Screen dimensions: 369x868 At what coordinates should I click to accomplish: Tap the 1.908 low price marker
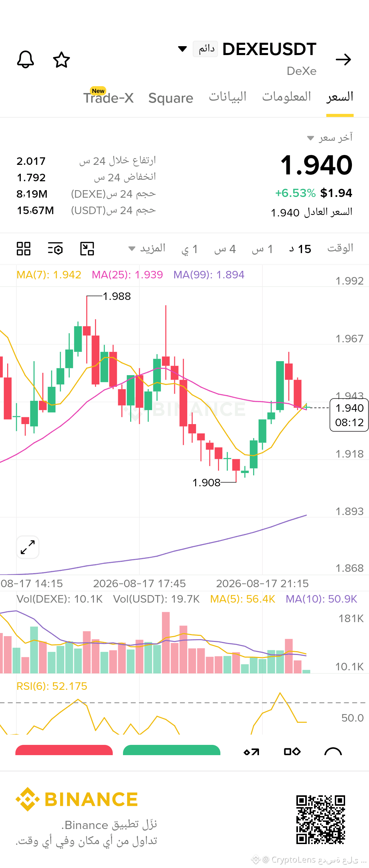(206, 483)
